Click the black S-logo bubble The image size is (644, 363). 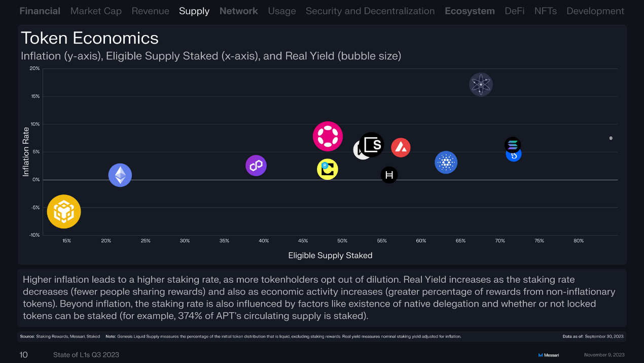(372, 145)
